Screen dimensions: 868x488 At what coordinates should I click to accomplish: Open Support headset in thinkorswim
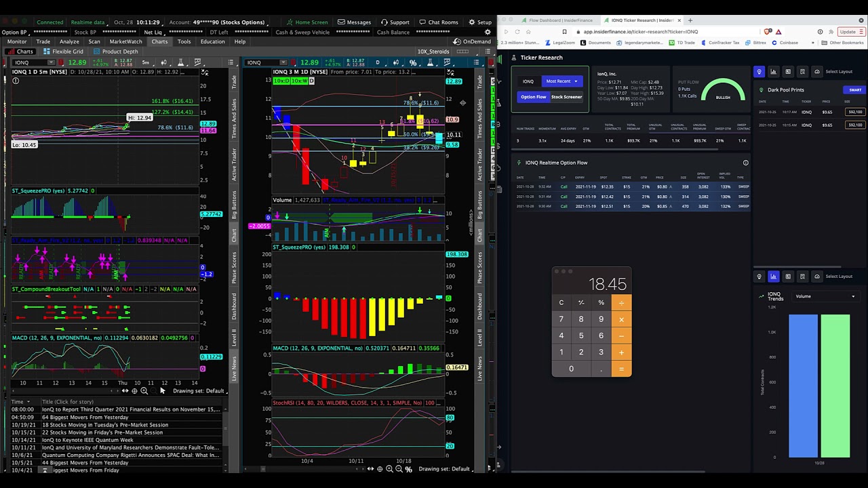395,22
